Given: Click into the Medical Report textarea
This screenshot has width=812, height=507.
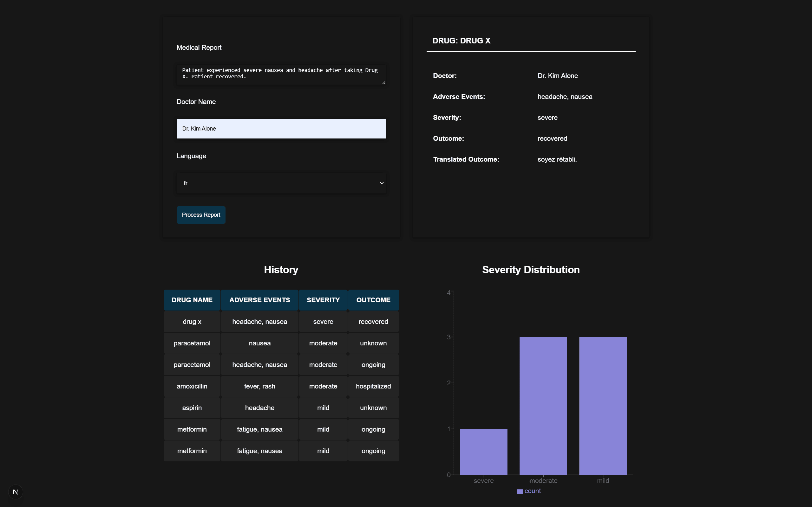Looking at the screenshot, I should click(x=281, y=74).
